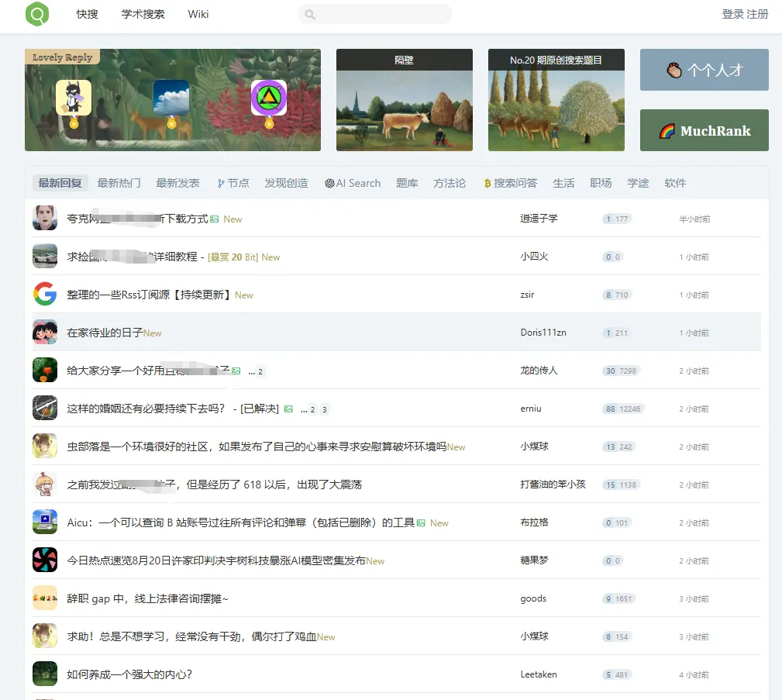Open Wiki in top navigation

(x=198, y=14)
